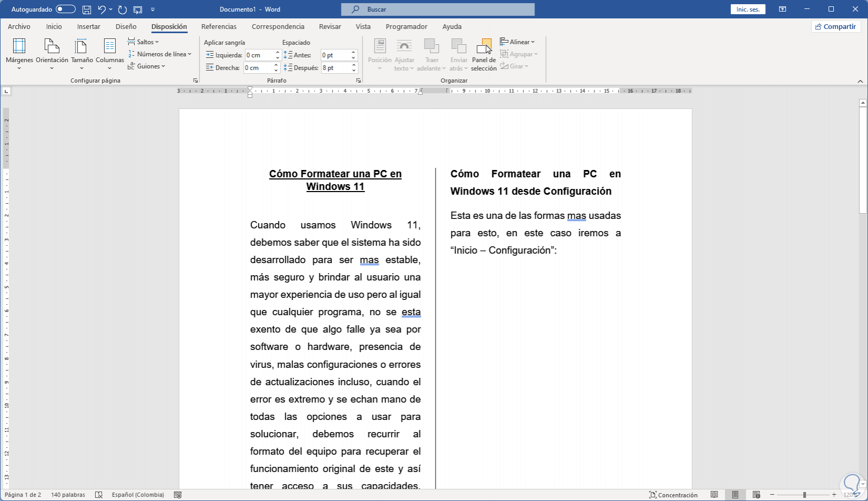
Task: Click the Enviar atrás icon
Action: pyautogui.click(x=459, y=46)
